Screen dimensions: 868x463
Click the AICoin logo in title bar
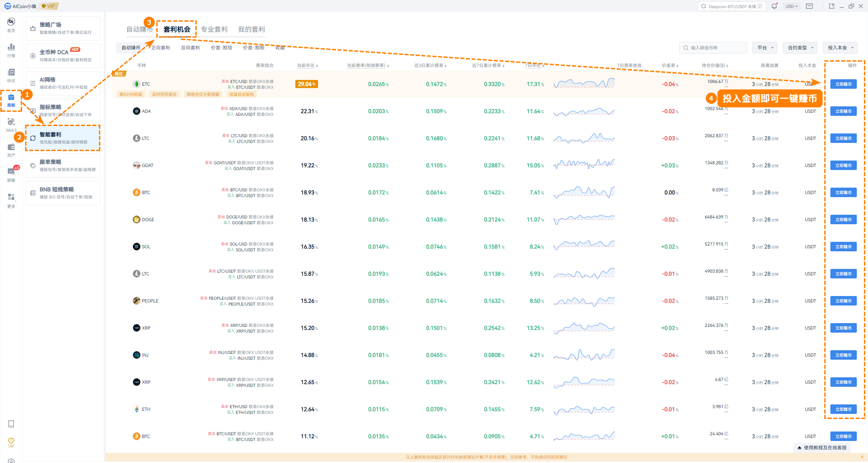tap(7, 6)
